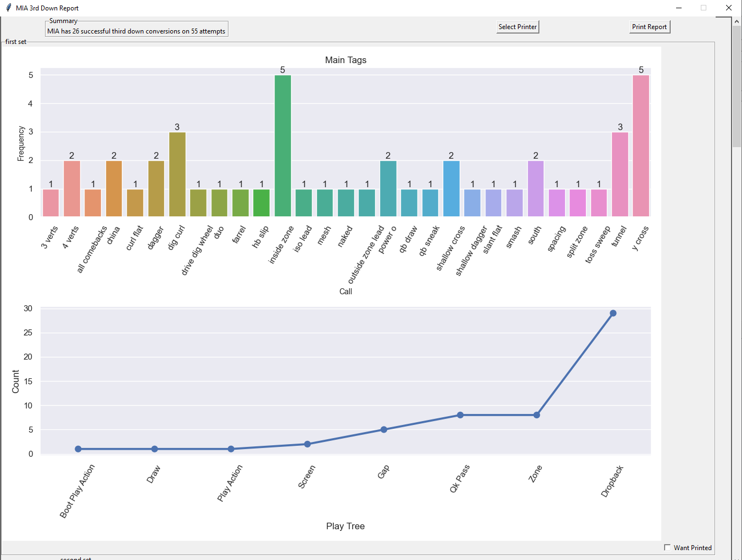Image resolution: width=742 pixels, height=560 pixels.
Task: Open the Select Printer dialog
Action: point(517,26)
